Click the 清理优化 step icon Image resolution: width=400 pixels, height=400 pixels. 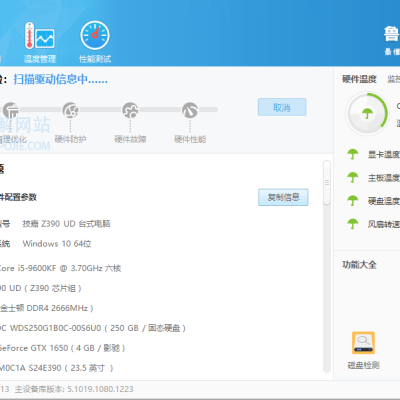[x=11, y=110]
